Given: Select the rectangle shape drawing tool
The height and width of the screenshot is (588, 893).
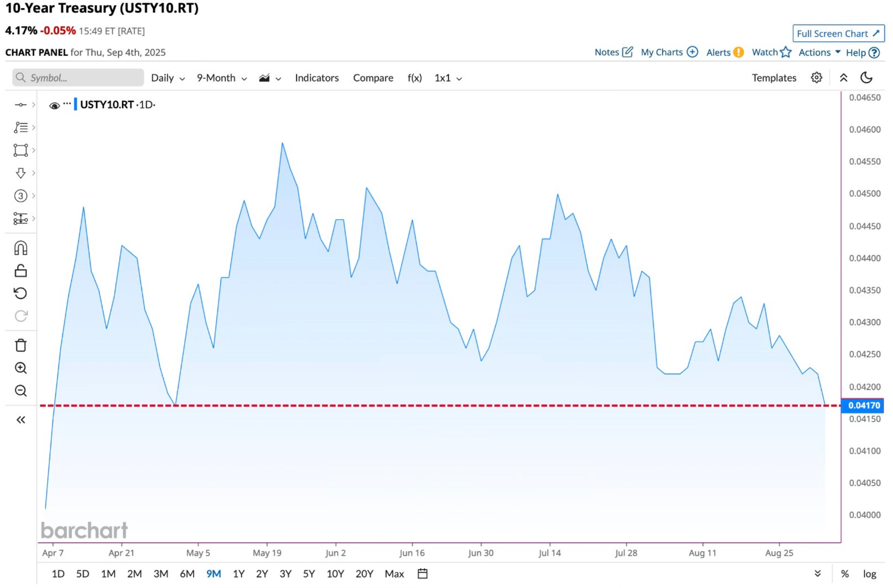Looking at the screenshot, I should click(x=21, y=150).
